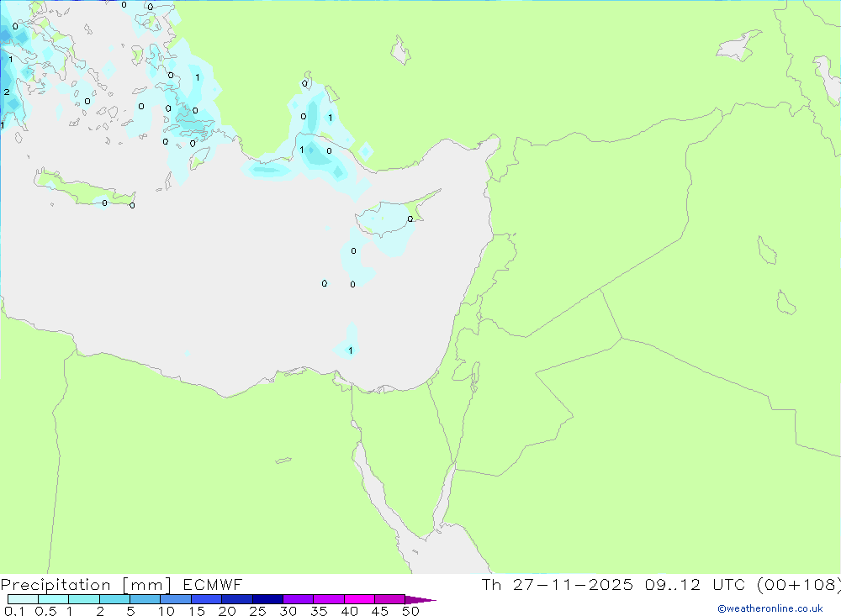
Task: Click the '5' legend scale label
Action: point(130,611)
